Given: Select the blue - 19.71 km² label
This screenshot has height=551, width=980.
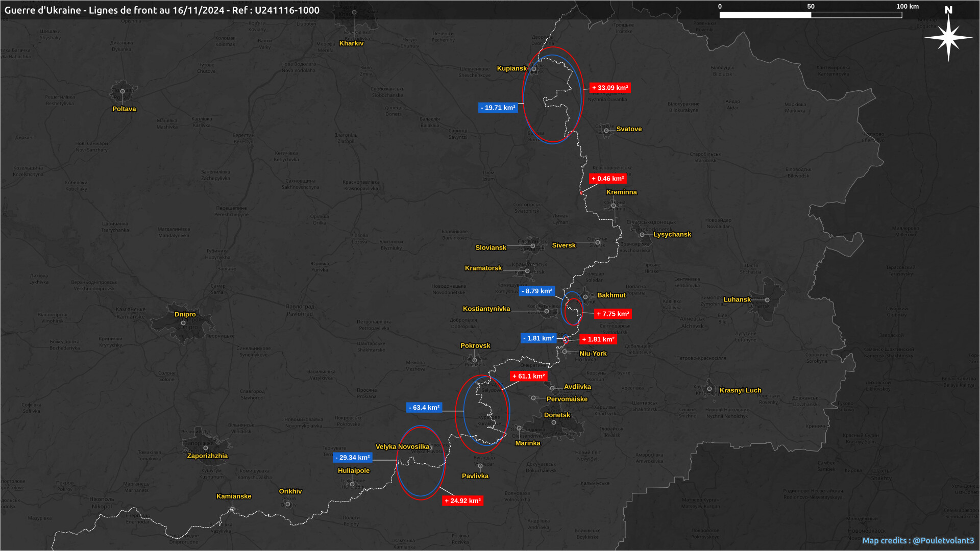Looking at the screenshot, I should [498, 108].
